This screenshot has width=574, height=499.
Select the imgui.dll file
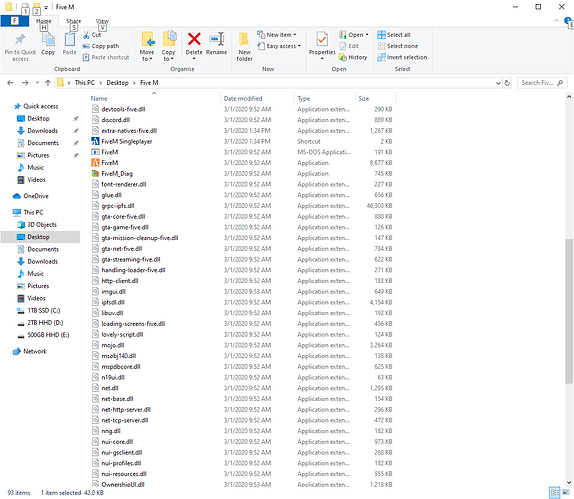113,292
